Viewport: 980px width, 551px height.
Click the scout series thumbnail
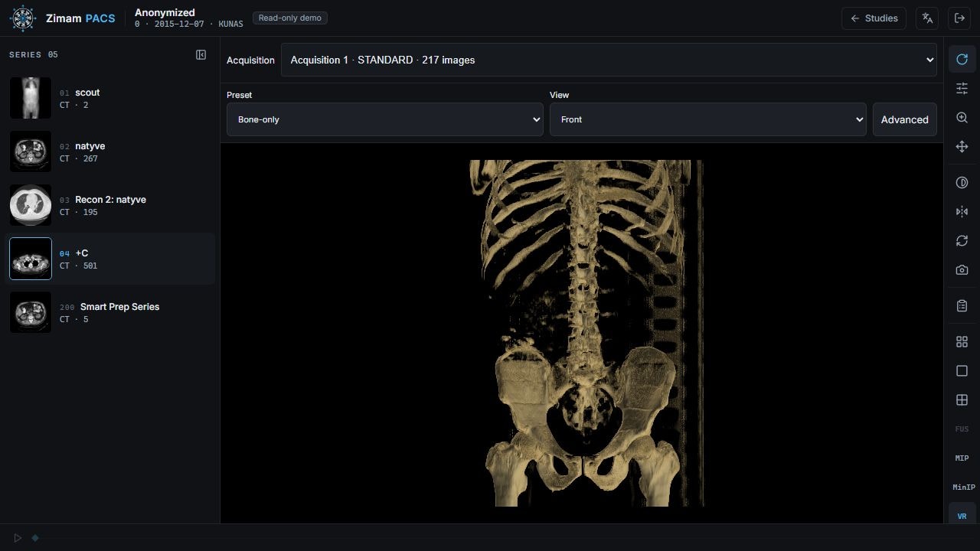[x=31, y=98]
